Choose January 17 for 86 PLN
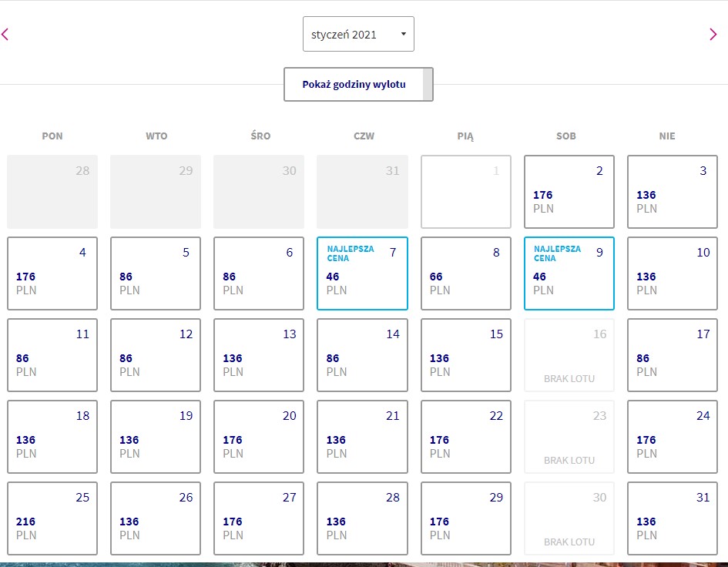The width and height of the screenshot is (728, 567). click(673, 355)
